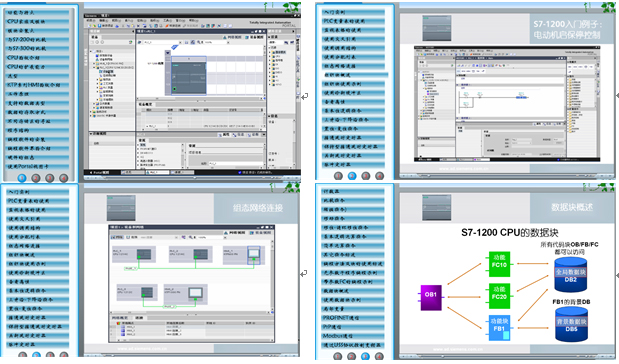Select page 3 circle below the Modbus通信 list
619x364 pixels.
(365, 356)
